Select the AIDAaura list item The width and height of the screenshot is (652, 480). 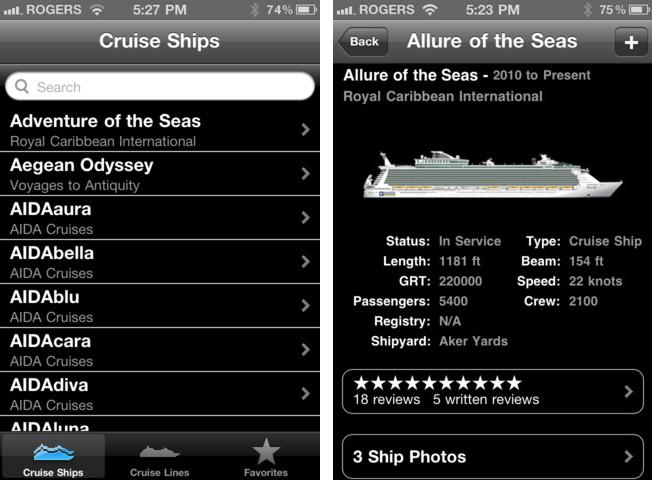pyautogui.click(x=150, y=217)
